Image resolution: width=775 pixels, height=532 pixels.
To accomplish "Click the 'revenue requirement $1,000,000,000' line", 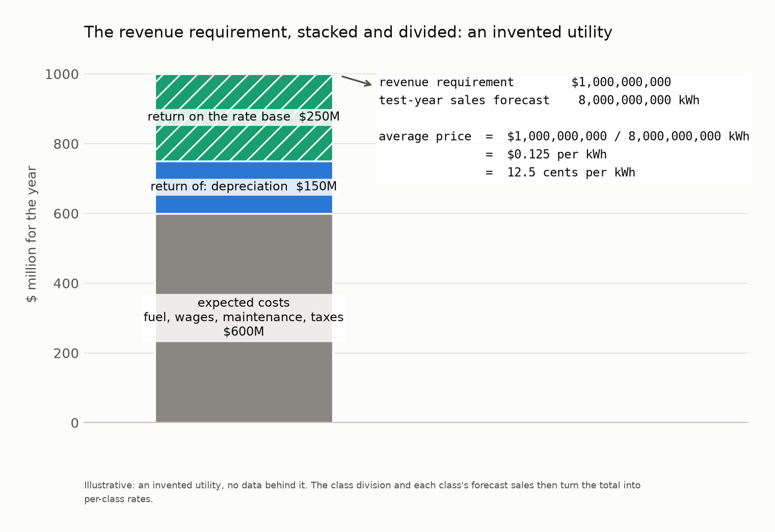I will pyautogui.click(x=525, y=82).
